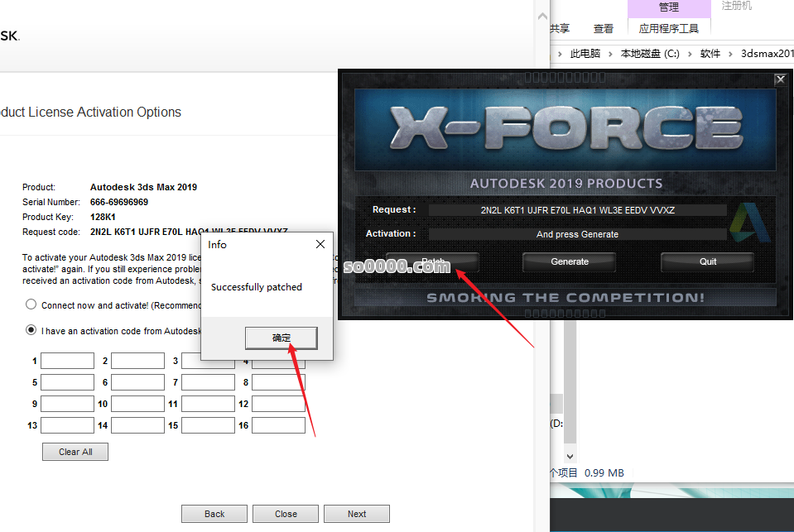
Task: Close the Info dialog using its X
Action: [320, 245]
